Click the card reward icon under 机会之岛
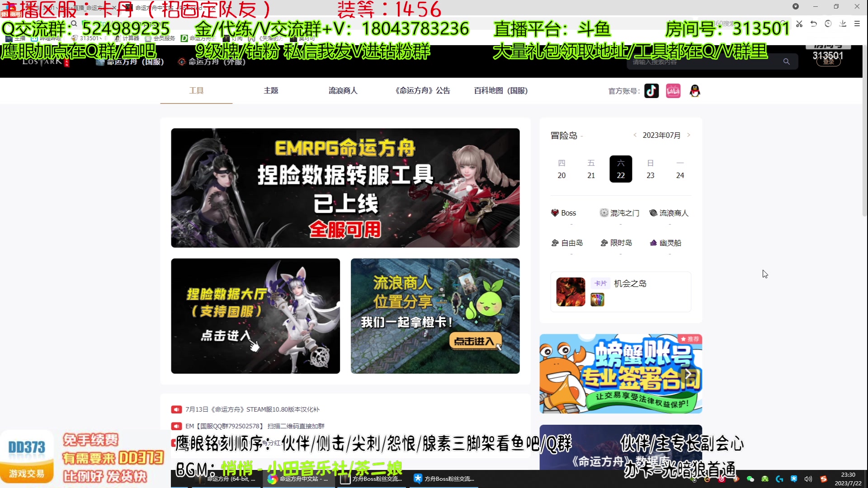Viewport: 868px width, 488px height. (x=597, y=300)
